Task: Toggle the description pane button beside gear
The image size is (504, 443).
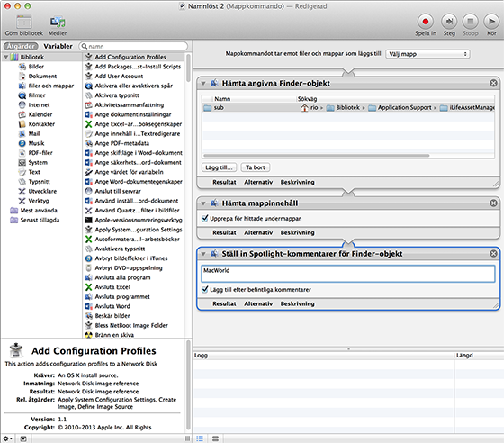Action: pos(23,438)
